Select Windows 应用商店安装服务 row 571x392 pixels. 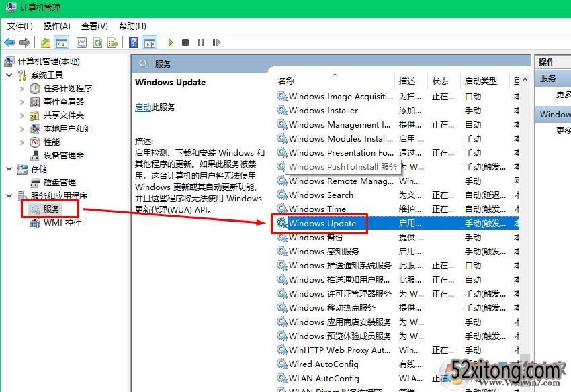click(397, 322)
